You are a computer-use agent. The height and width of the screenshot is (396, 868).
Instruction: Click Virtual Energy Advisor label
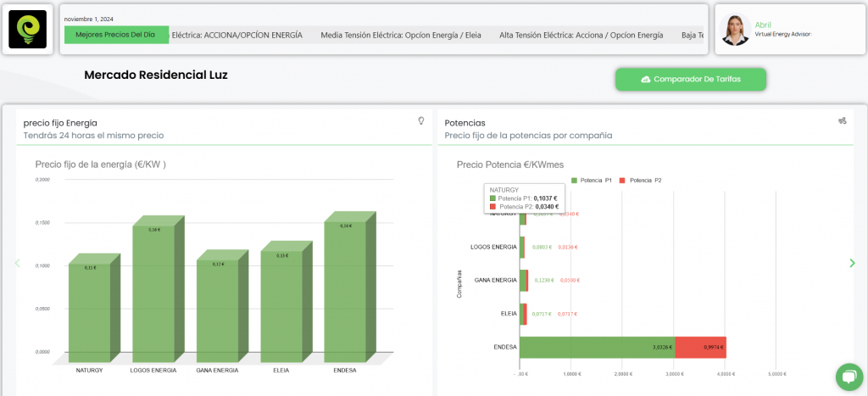click(x=783, y=34)
